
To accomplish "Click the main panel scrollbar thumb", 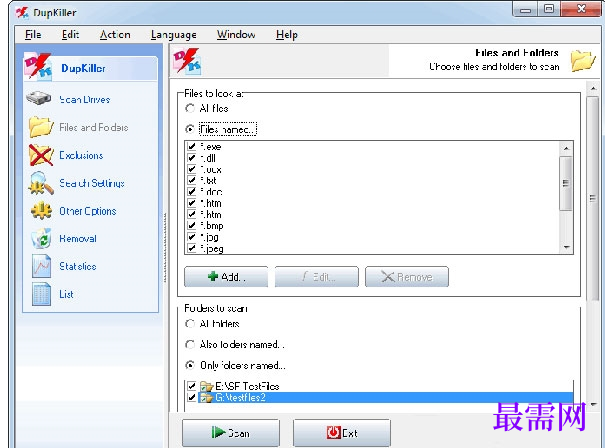I will click(593, 198).
